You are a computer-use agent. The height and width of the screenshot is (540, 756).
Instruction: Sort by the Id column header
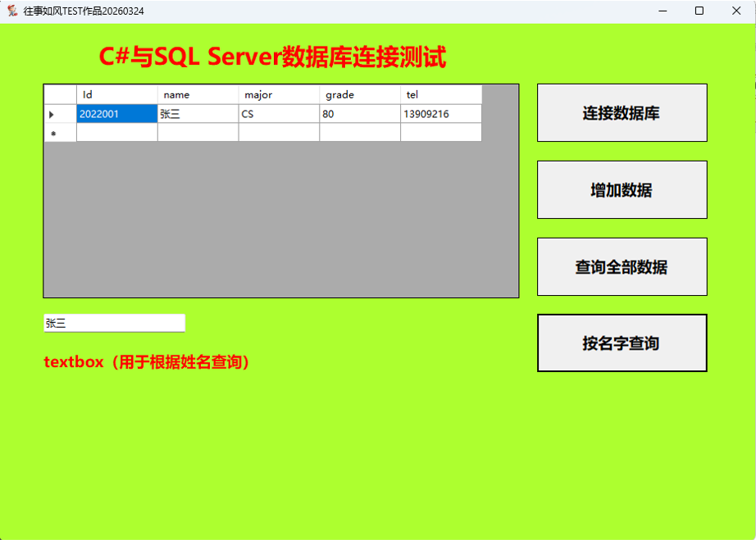click(116, 95)
